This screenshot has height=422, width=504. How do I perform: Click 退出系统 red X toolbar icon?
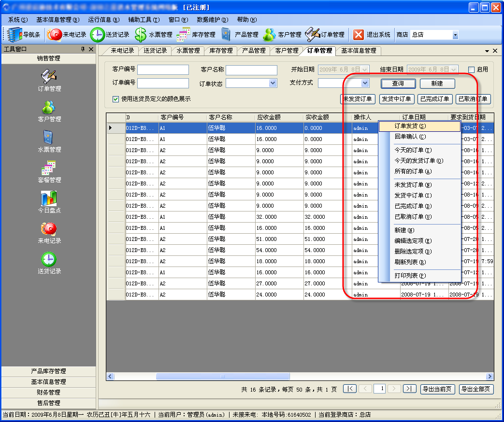tap(359, 35)
